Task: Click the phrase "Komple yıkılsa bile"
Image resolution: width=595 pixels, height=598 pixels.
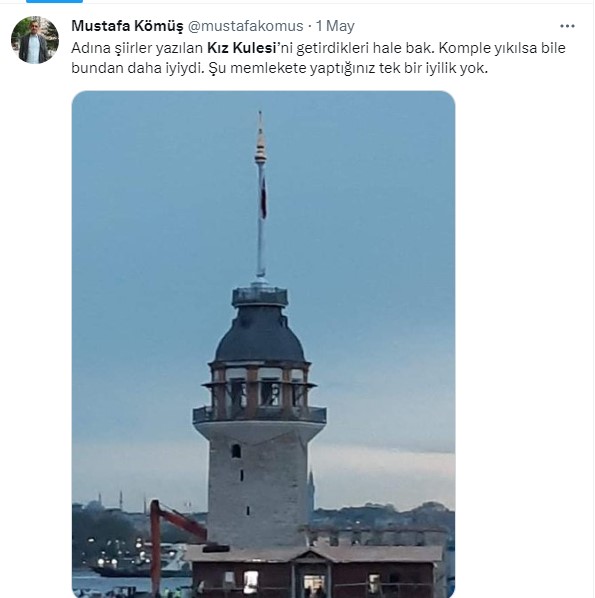Action: tap(502, 48)
